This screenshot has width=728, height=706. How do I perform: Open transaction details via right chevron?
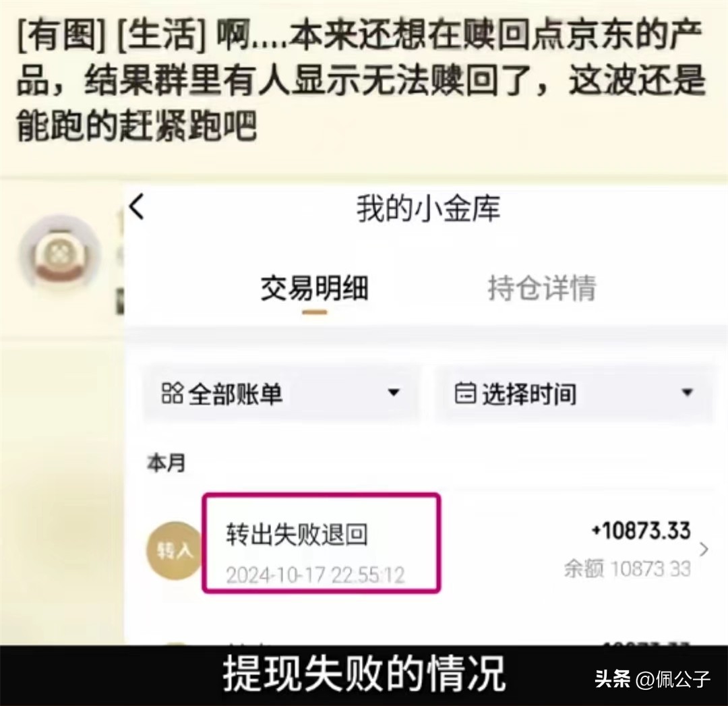pyautogui.click(x=704, y=549)
